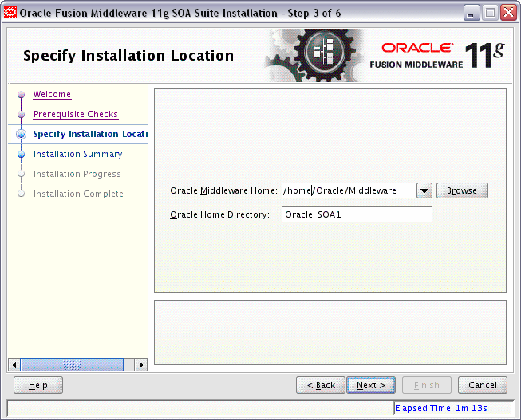521x420 pixels.
Task: Minimize the installer window
Action: coord(471,14)
